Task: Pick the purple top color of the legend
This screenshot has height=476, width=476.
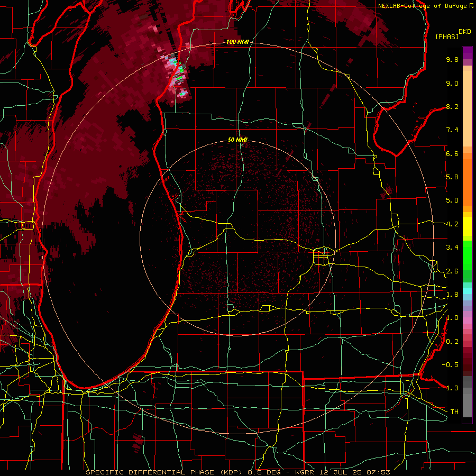Action: pyautogui.click(x=467, y=53)
